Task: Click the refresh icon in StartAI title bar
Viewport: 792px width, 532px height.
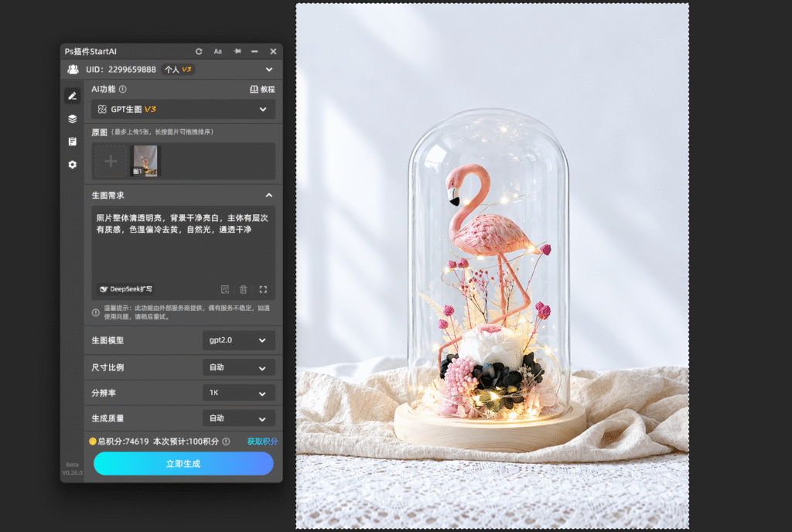Action: pos(199,52)
